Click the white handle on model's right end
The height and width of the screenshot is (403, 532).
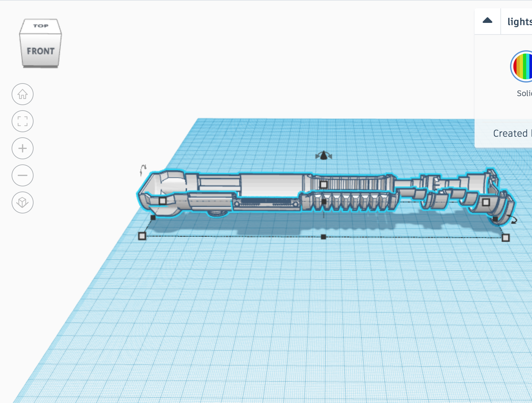point(486,202)
